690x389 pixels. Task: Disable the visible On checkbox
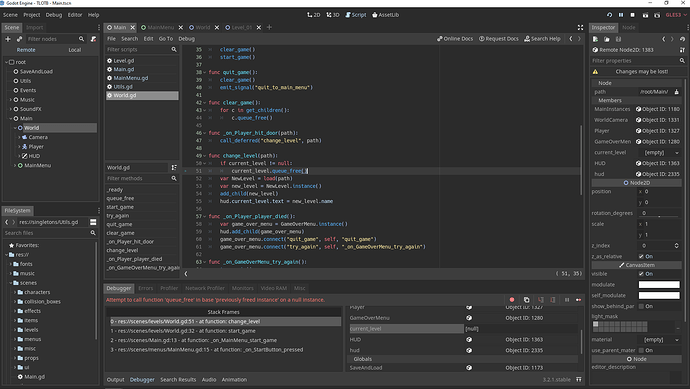click(641, 274)
